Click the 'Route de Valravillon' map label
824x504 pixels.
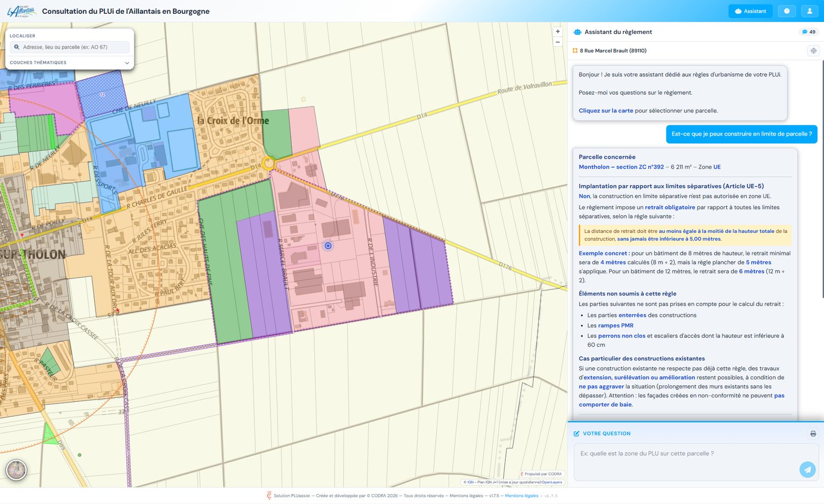coord(525,87)
